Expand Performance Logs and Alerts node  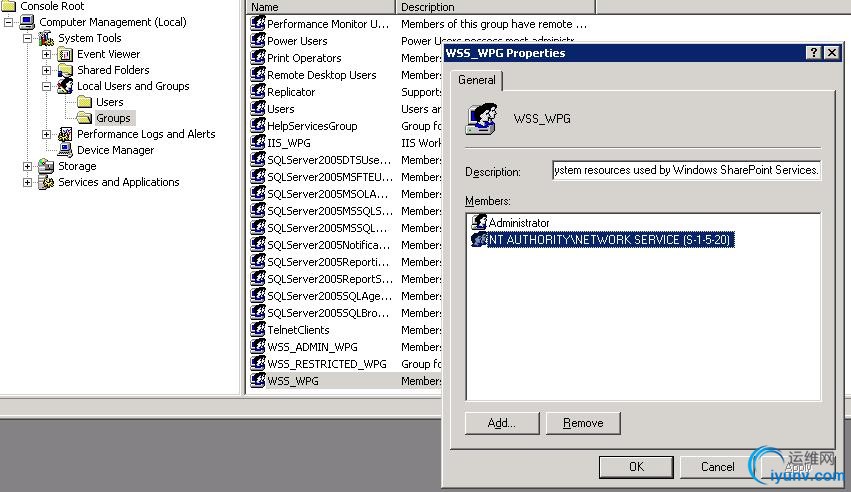point(47,134)
